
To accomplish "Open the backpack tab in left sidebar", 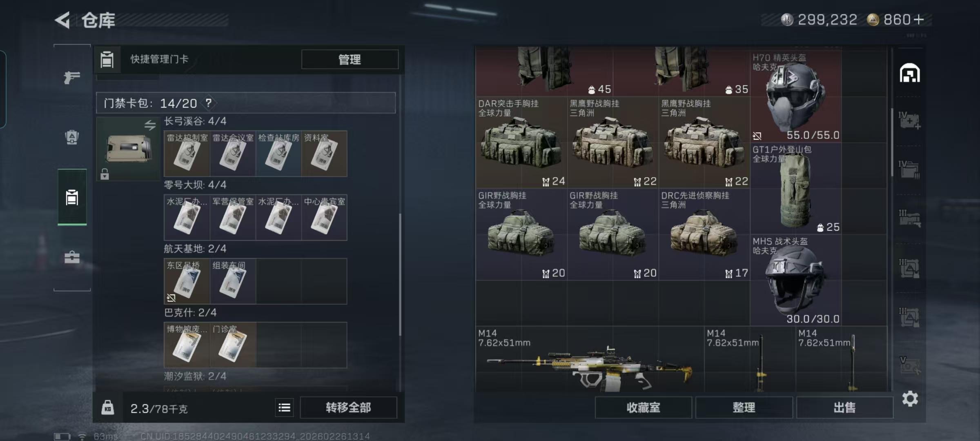I will [72, 137].
